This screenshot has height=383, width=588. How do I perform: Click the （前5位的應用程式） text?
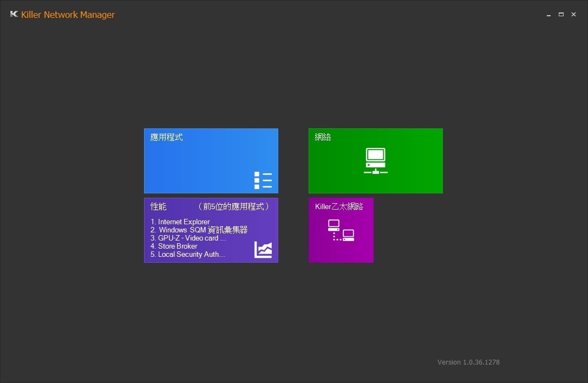click(x=233, y=206)
